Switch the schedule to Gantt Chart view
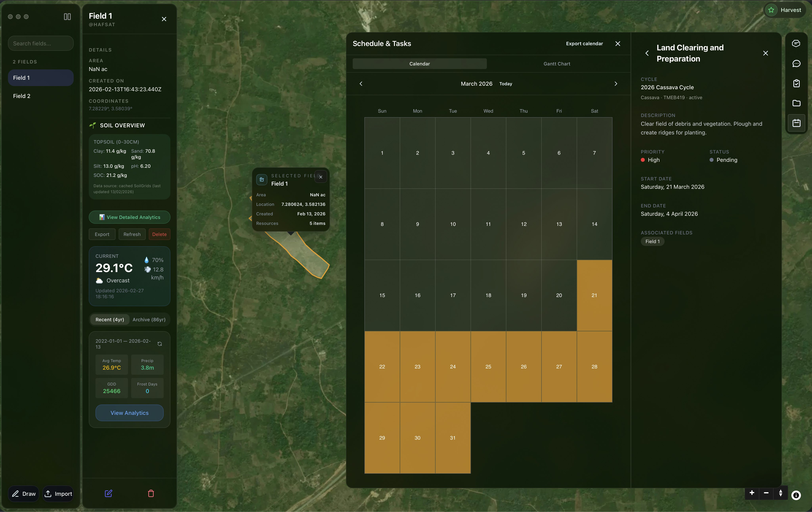Image resolution: width=812 pixels, height=512 pixels. (556, 63)
